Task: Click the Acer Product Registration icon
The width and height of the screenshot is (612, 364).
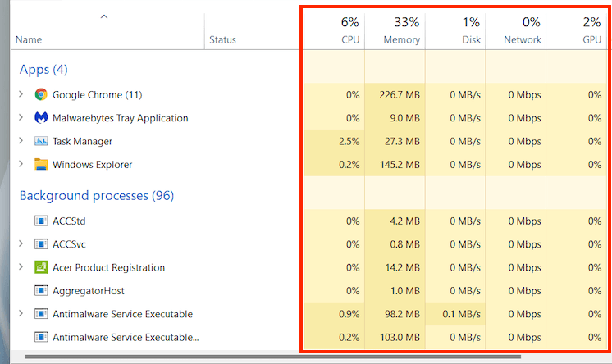Action: [x=41, y=267]
